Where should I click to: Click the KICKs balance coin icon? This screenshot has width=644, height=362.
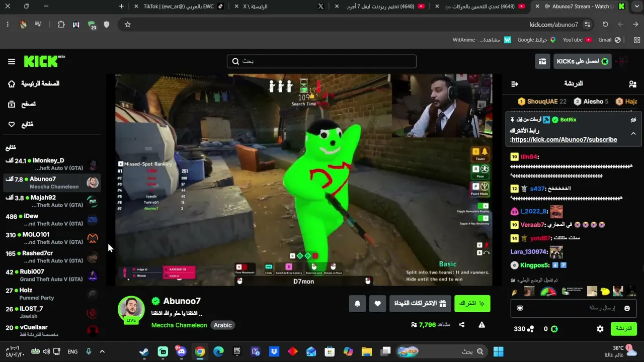(554, 329)
